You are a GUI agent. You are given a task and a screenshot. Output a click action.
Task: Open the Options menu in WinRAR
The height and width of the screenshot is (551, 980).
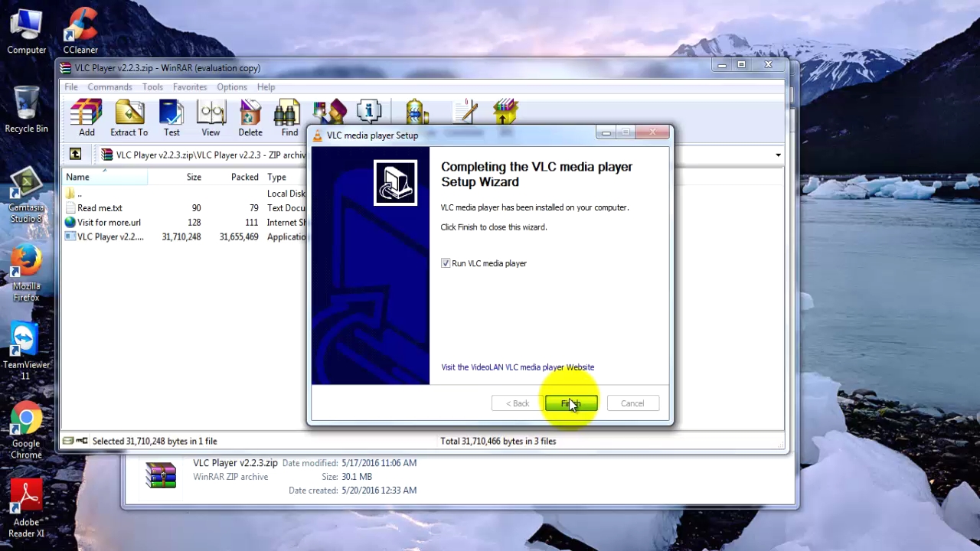tap(232, 87)
